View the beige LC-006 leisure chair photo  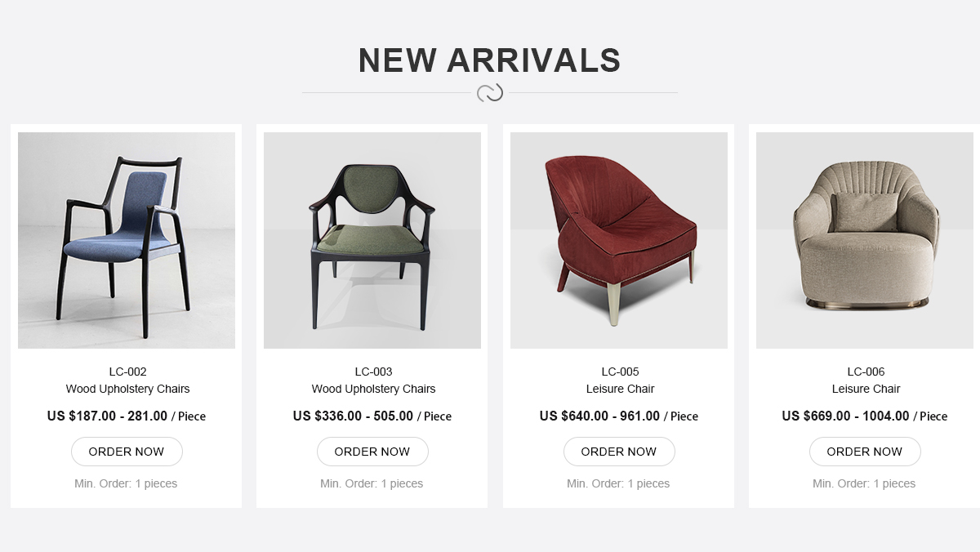coord(865,240)
